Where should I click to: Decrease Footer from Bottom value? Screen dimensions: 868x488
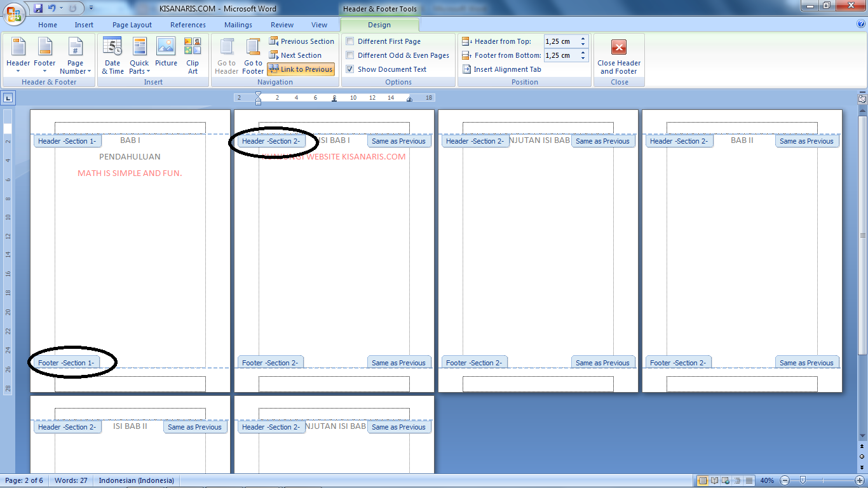click(583, 58)
